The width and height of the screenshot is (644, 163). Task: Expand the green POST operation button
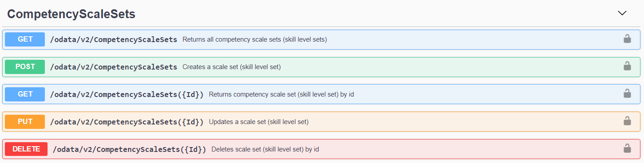pyautogui.click(x=25, y=67)
